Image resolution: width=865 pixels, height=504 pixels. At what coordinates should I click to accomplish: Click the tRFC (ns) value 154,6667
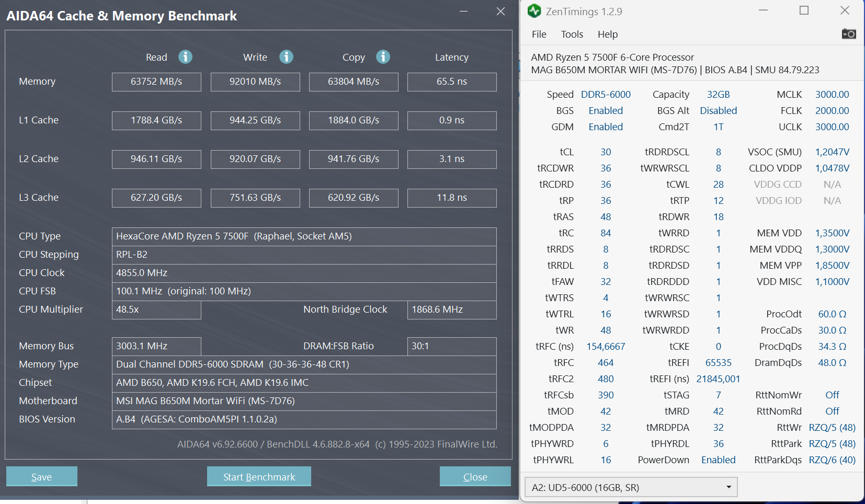[x=606, y=347]
